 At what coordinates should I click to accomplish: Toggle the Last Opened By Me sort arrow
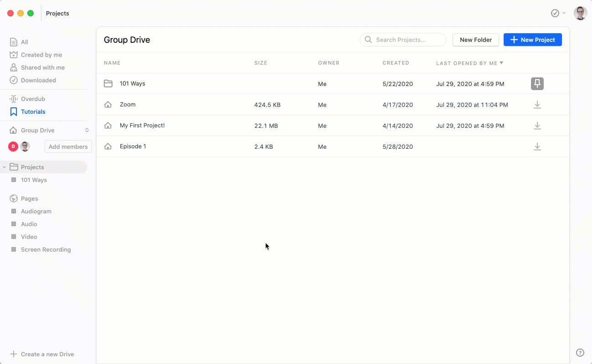click(501, 63)
